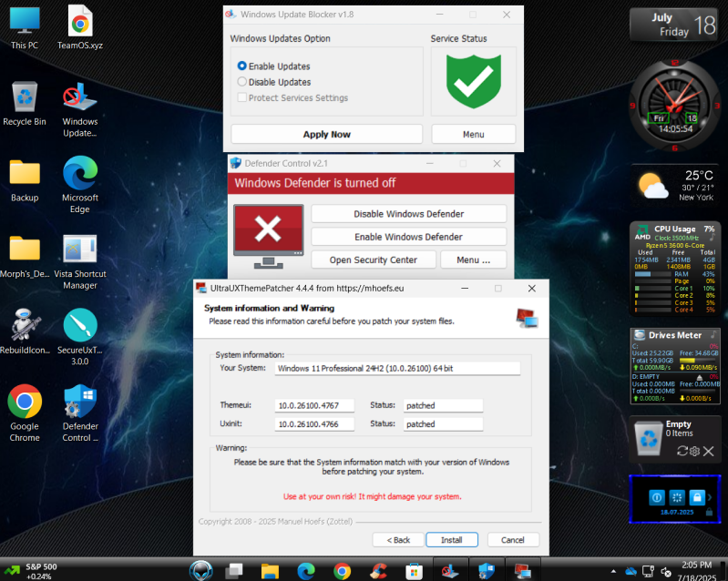
Task: Tick the Protect Services Settings checkbox
Action: [x=241, y=97]
